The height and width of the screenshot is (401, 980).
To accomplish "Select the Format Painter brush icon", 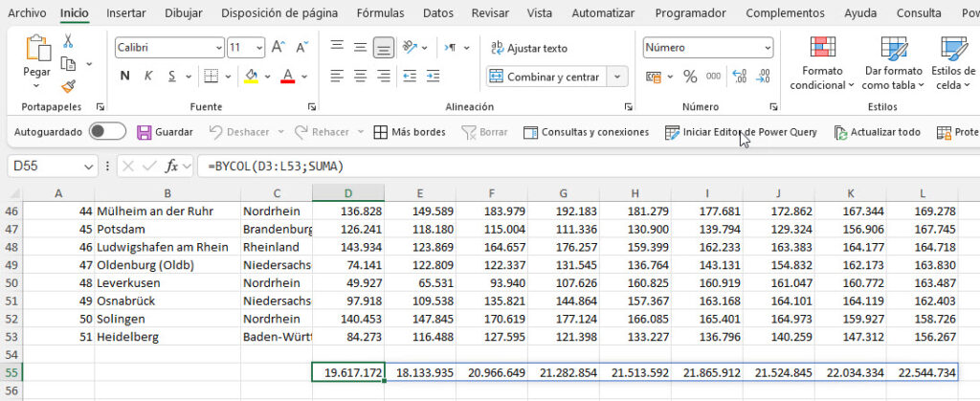I will click(69, 85).
